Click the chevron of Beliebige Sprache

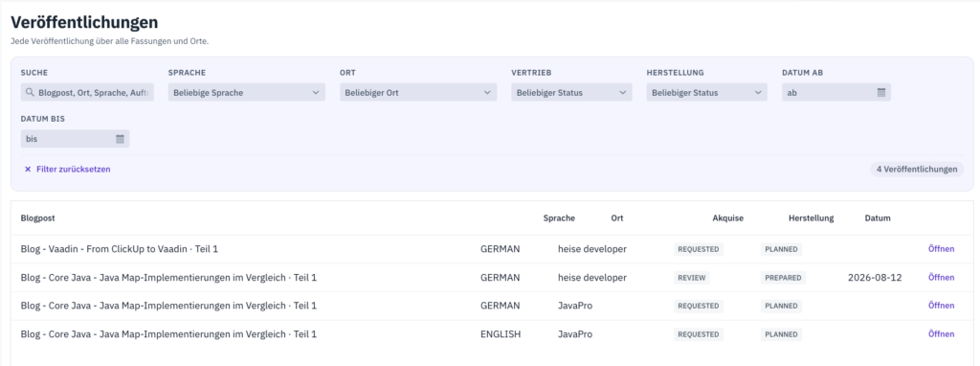315,93
